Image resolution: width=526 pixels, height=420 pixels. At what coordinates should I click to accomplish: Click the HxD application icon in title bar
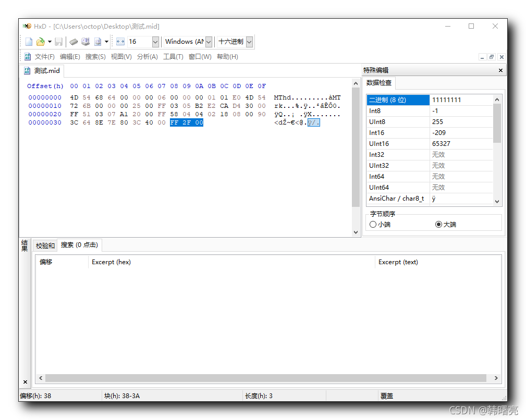click(x=27, y=26)
